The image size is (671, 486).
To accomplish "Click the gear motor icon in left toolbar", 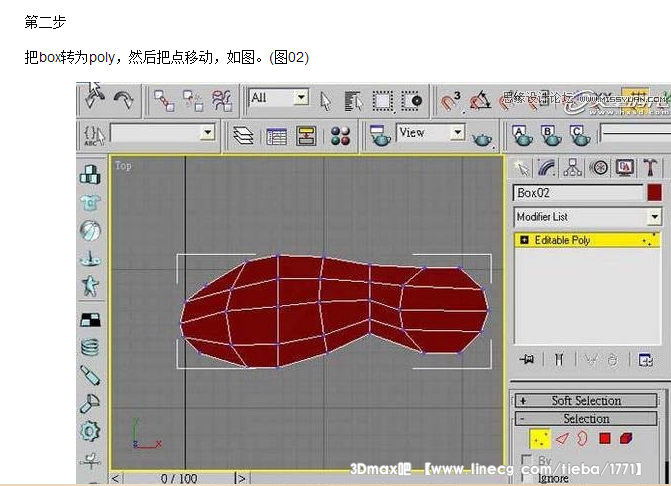I will pyautogui.click(x=90, y=431).
